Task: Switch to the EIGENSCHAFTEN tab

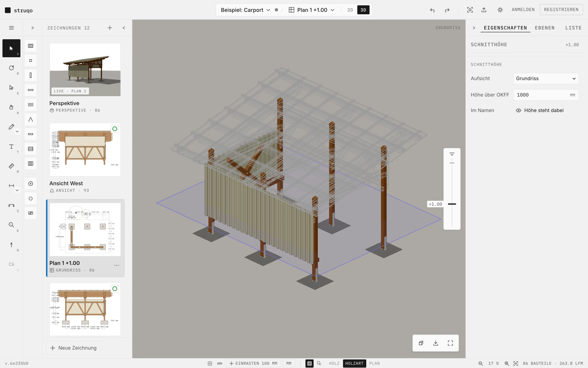Action: pyautogui.click(x=505, y=28)
